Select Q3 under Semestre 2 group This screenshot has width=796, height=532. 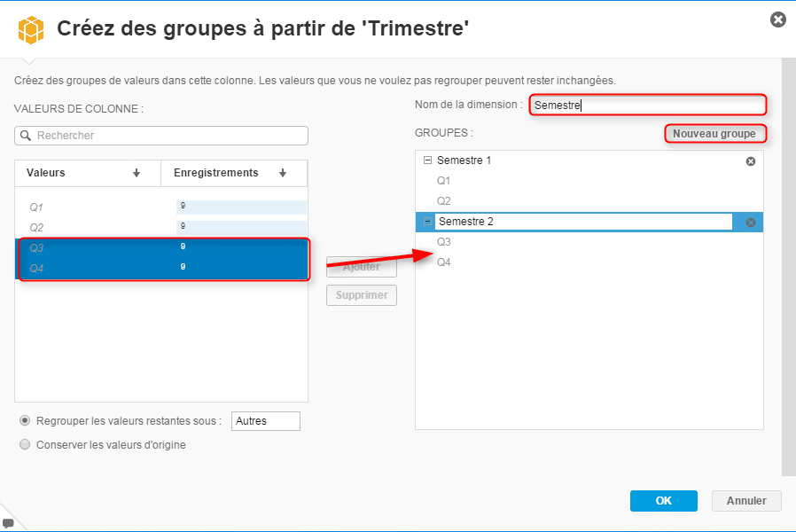click(x=444, y=241)
